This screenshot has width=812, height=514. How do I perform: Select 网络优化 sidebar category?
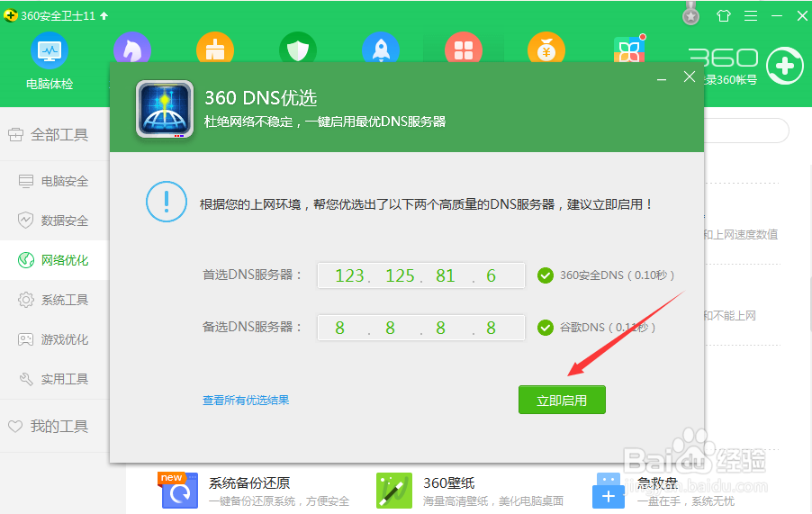54,260
